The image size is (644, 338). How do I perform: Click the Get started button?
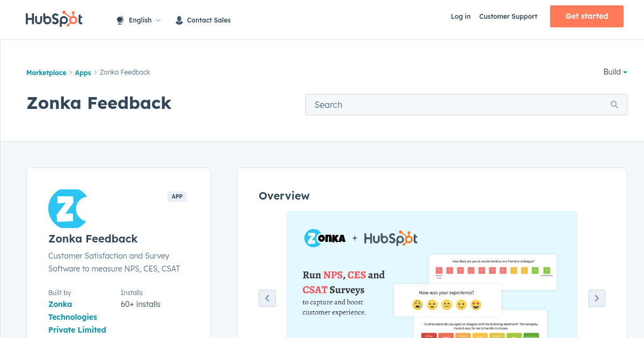pos(587,16)
